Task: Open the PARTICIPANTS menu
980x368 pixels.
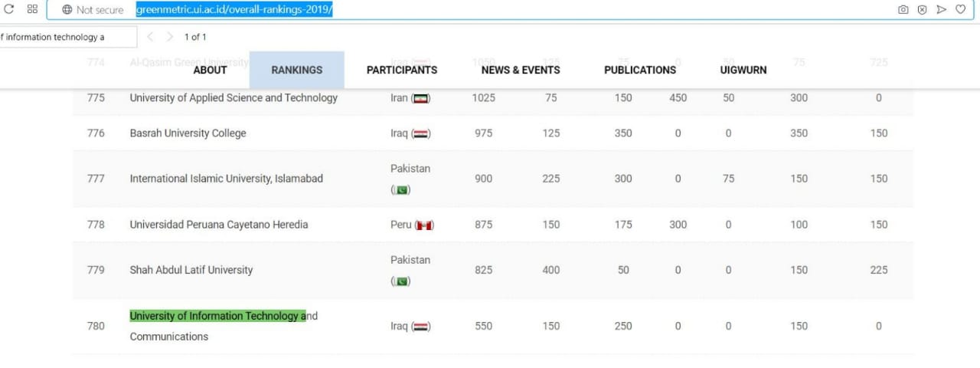Action: tap(402, 70)
